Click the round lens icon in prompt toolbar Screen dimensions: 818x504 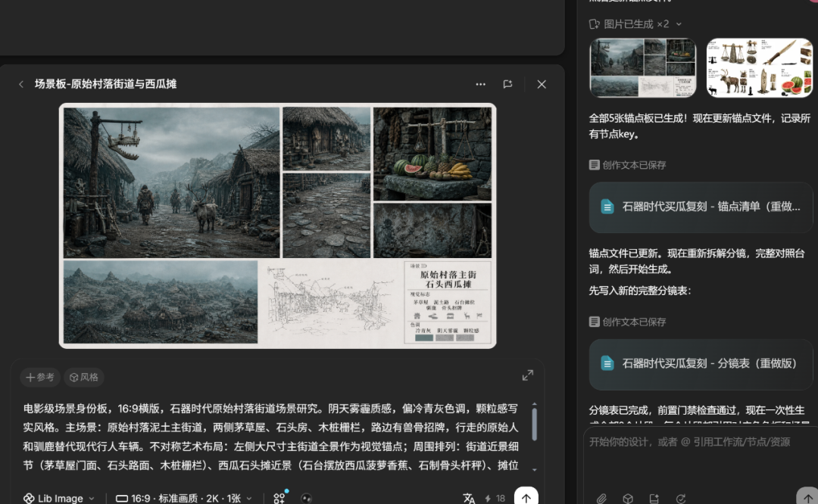point(306,498)
